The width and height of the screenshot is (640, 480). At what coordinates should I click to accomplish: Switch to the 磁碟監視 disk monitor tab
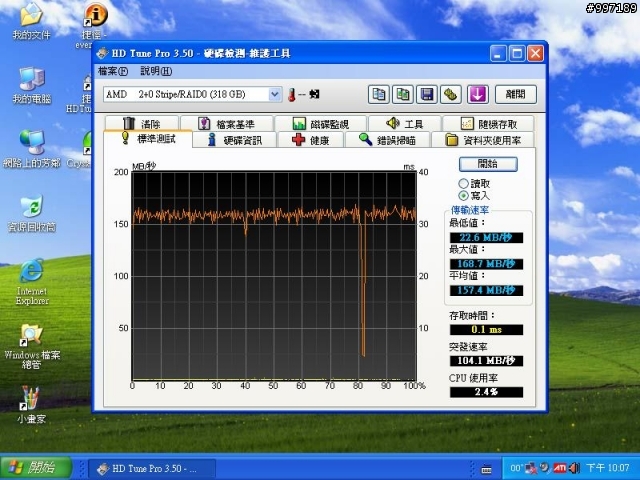pyautogui.click(x=321, y=123)
